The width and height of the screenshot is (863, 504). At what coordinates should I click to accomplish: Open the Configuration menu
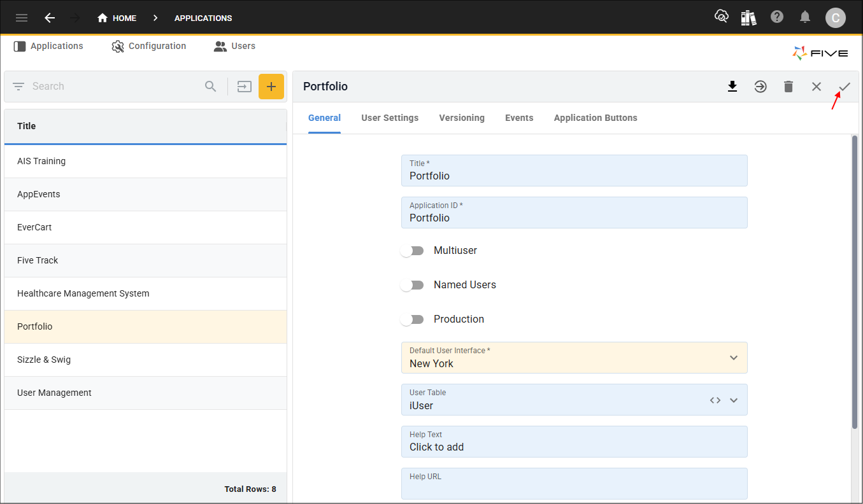(149, 46)
